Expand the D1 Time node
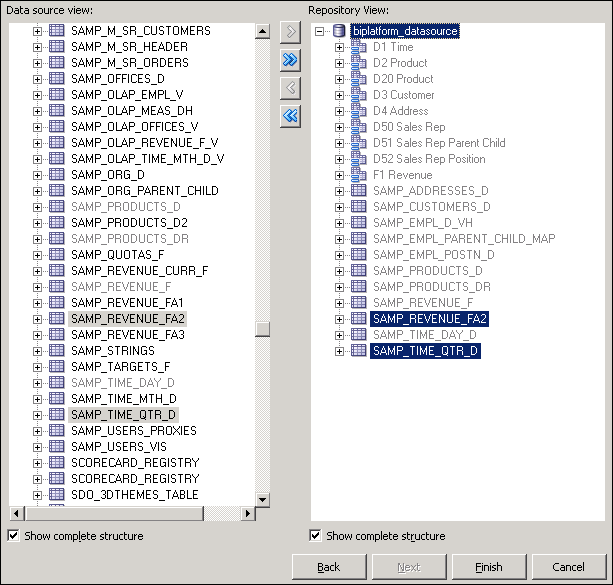Viewport: 613px width, 585px height. pos(339,47)
